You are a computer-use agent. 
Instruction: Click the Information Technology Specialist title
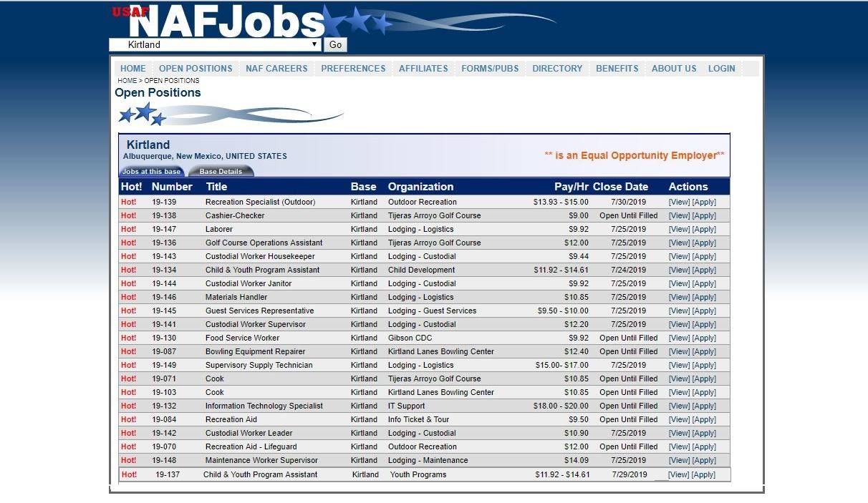[264, 406]
